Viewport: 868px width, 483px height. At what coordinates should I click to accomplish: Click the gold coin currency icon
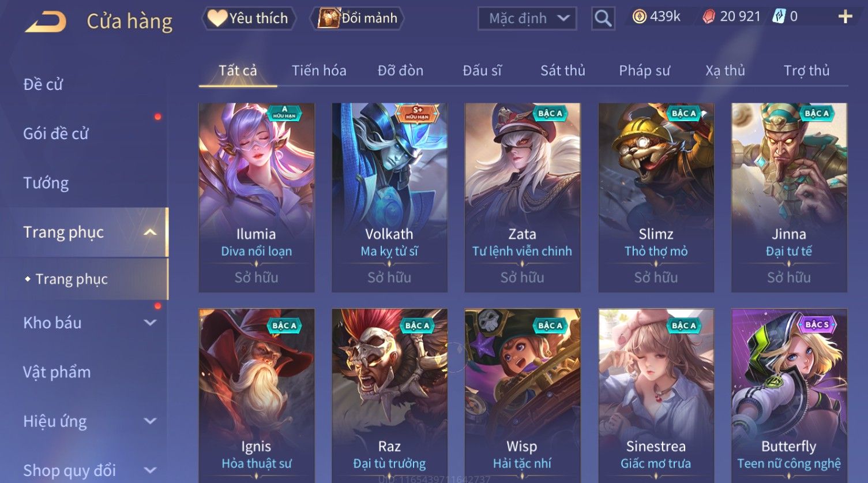(639, 17)
